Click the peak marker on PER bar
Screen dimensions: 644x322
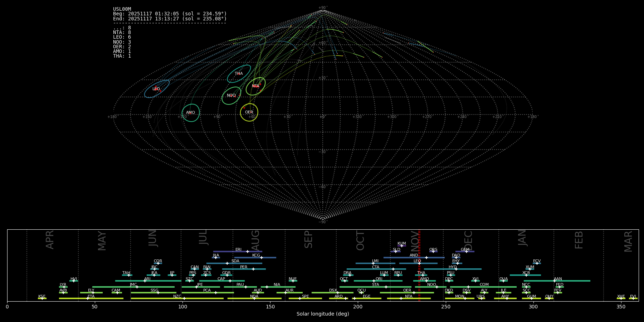click(x=253, y=269)
